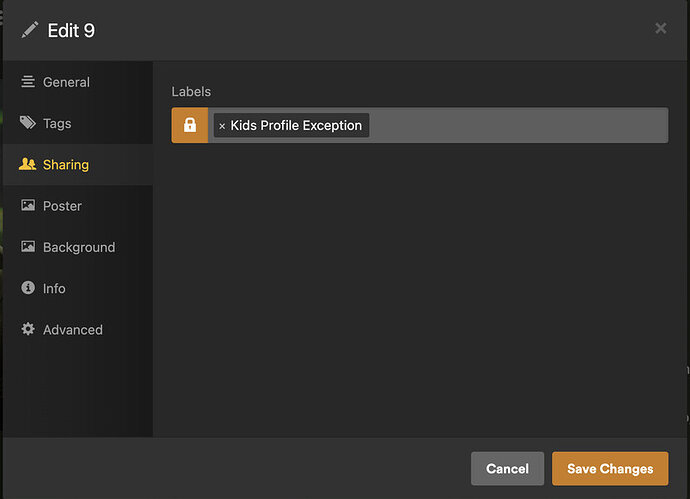This screenshot has height=499, width=690.
Task: Switch to the Tags section
Action: click(x=57, y=123)
